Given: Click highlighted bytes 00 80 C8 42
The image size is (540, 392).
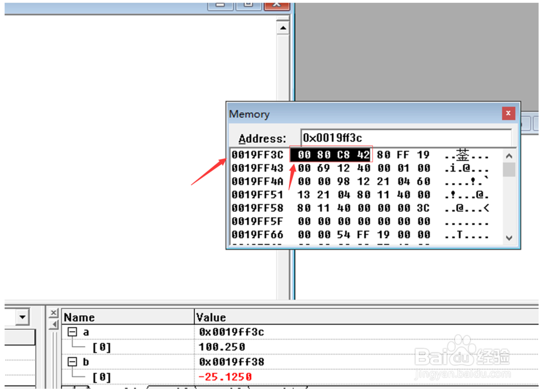Looking at the screenshot, I should click(x=330, y=154).
